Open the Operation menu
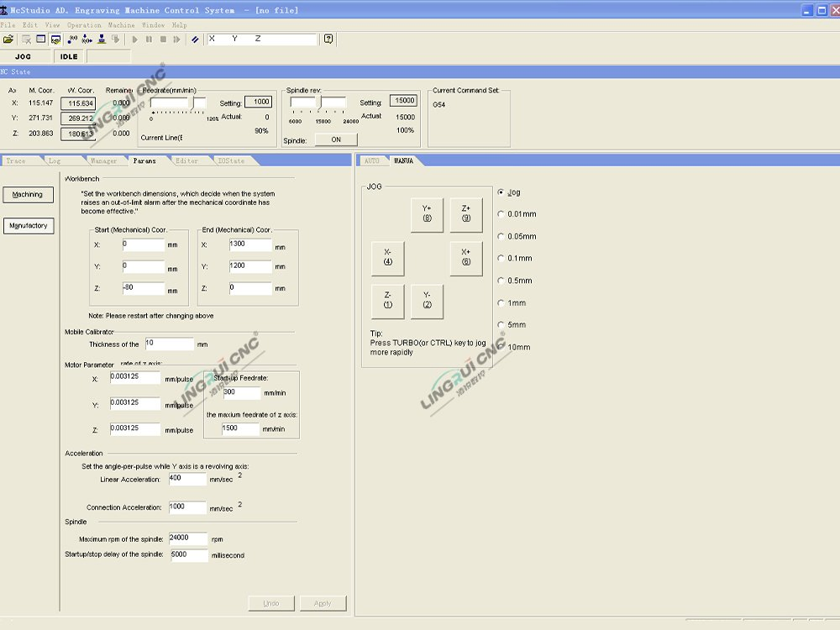840x630 pixels. point(84,25)
